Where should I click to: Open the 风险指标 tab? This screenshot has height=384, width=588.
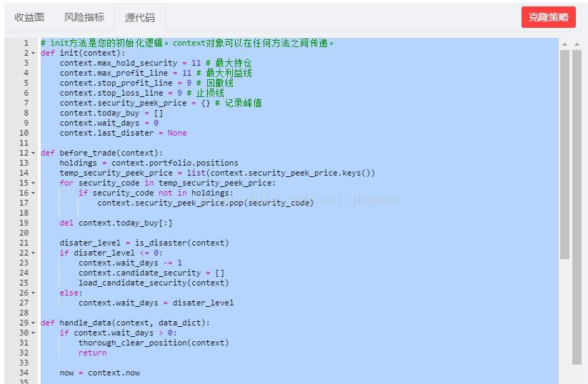(84, 17)
